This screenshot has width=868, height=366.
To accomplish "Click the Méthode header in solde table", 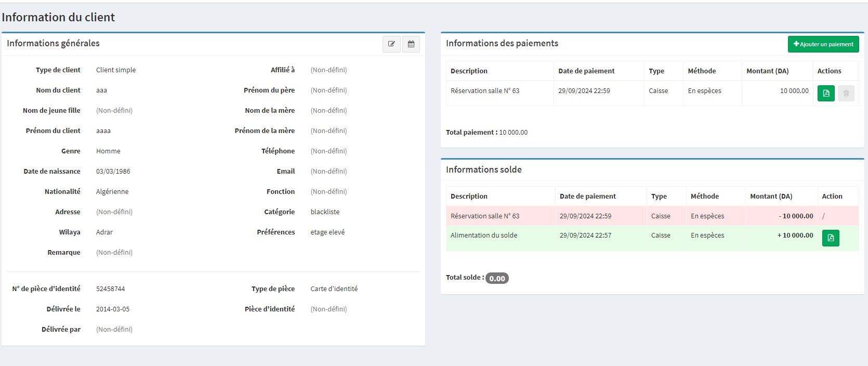I will click(x=704, y=197).
